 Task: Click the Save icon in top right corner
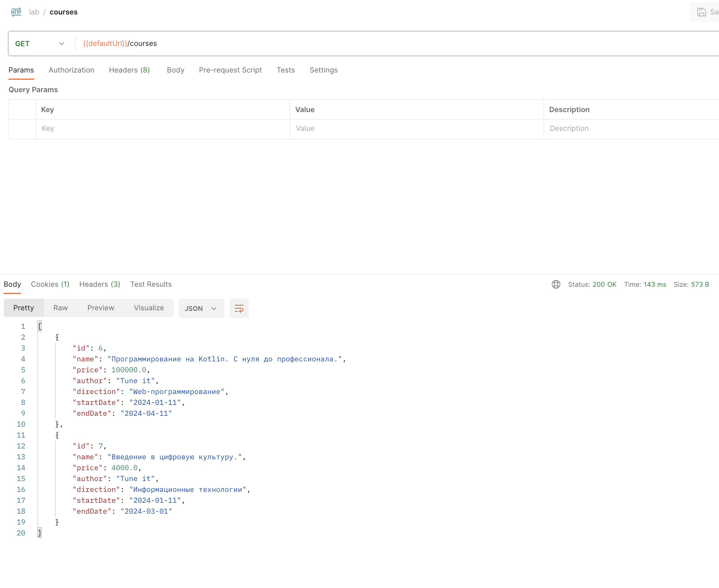(x=702, y=12)
